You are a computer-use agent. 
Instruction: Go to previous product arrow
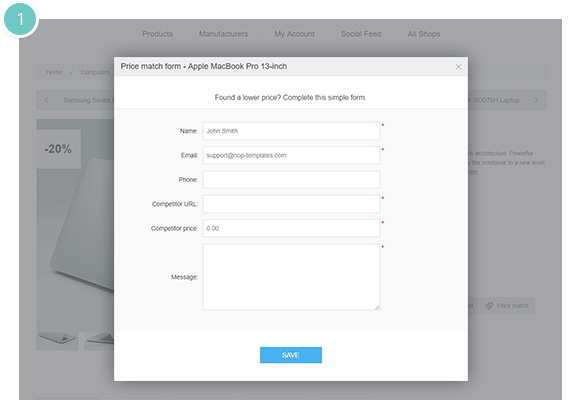47,100
